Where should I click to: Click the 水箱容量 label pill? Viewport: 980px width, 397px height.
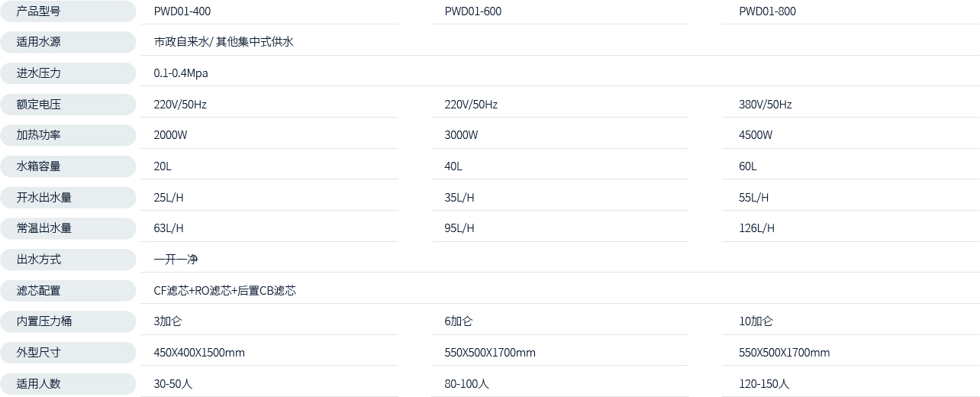click(x=67, y=166)
